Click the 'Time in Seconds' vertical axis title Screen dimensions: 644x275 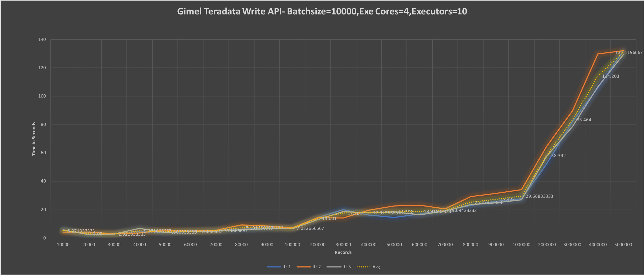point(34,139)
